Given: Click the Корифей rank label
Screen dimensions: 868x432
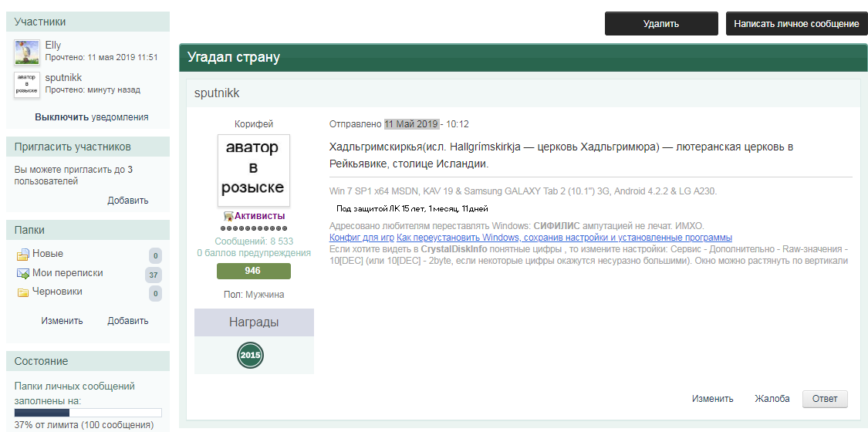Looking at the screenshot, I should pyautogui.click(x=254, y=124).
